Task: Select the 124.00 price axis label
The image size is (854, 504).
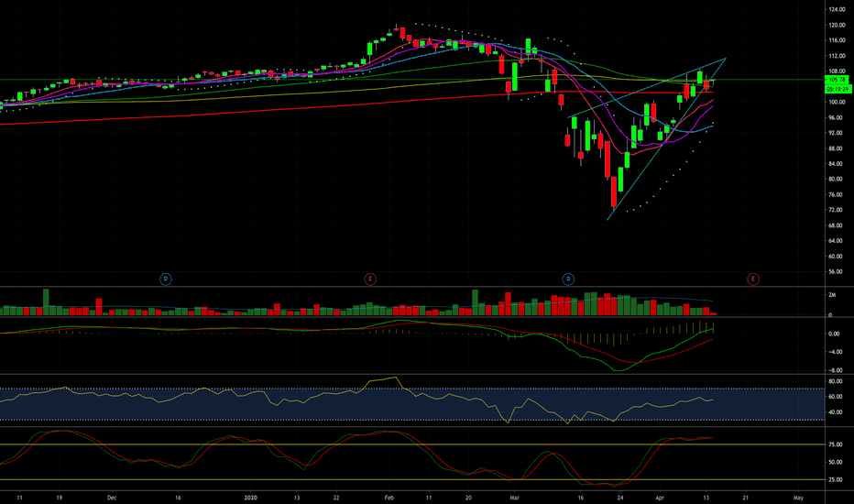Action: coord(837,9)
